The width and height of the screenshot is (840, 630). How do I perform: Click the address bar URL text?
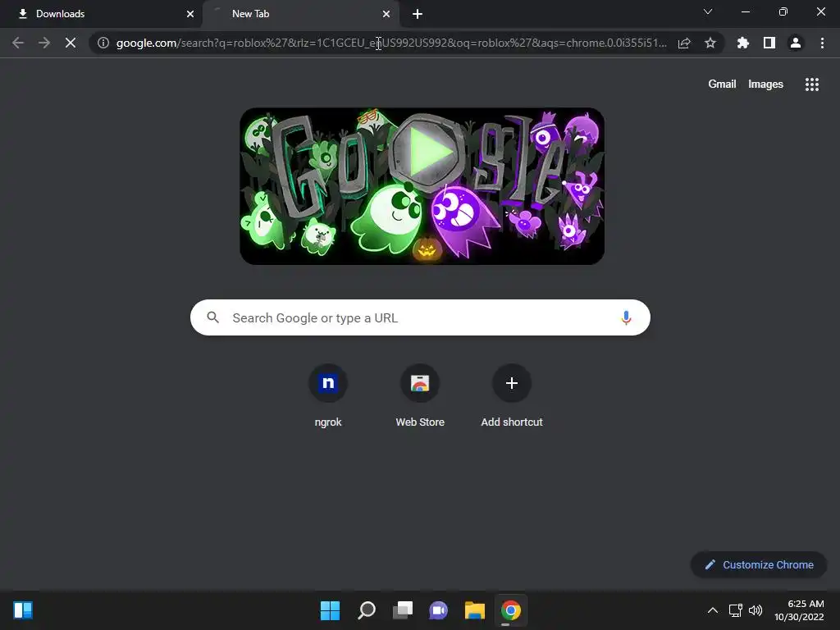[391, 43]
